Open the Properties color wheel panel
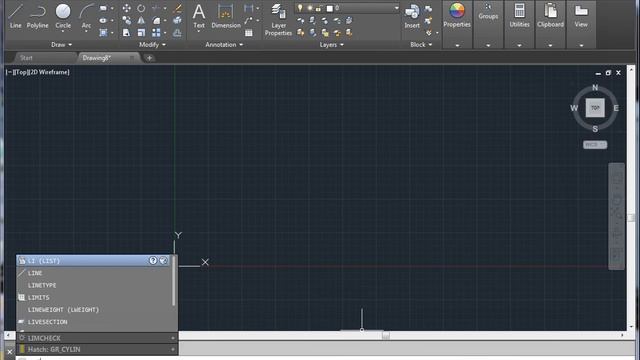This screenshot has width=640, height=360. pos(457,15)
